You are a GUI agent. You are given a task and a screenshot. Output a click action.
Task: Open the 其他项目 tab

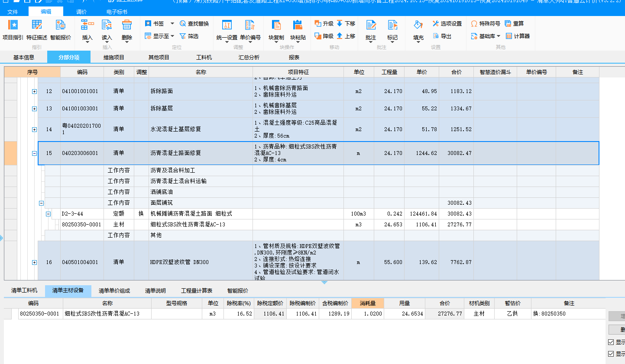tap(159, 57)
